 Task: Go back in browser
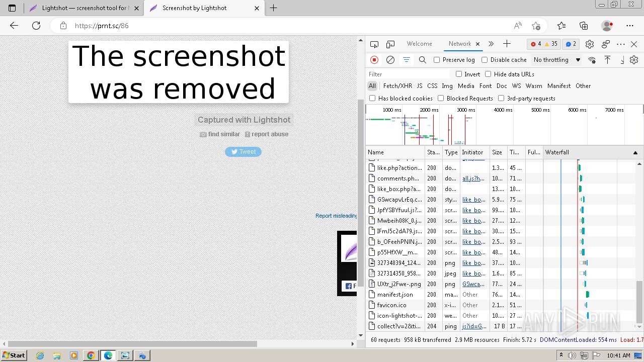pyautogui.click(x=14, y=26)
